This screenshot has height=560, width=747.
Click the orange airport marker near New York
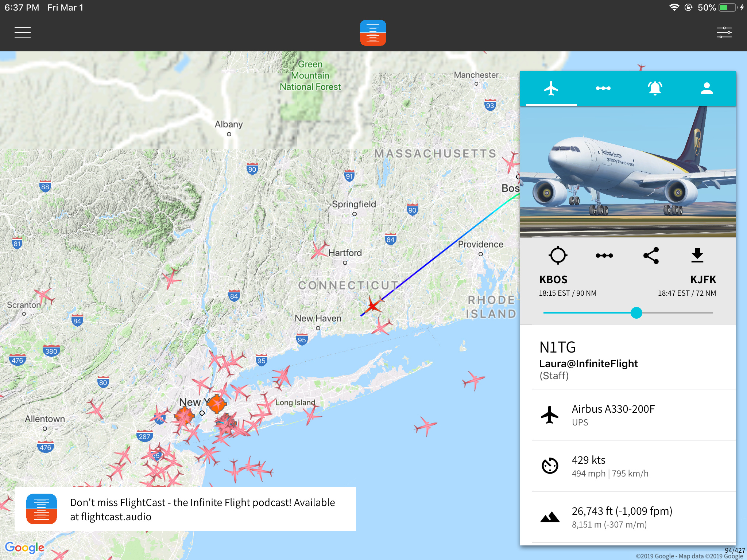tap(217, 404)
